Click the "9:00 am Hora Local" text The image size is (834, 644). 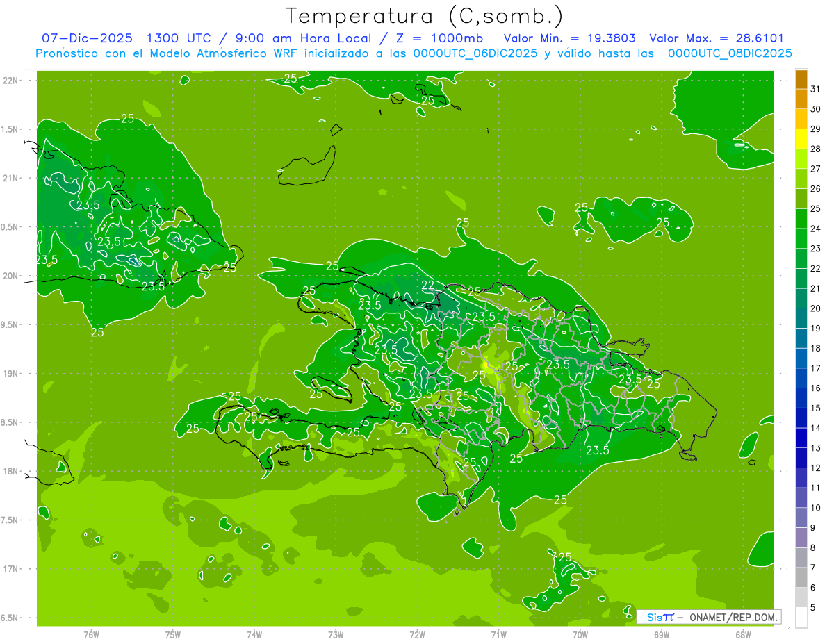pos(306,39)
